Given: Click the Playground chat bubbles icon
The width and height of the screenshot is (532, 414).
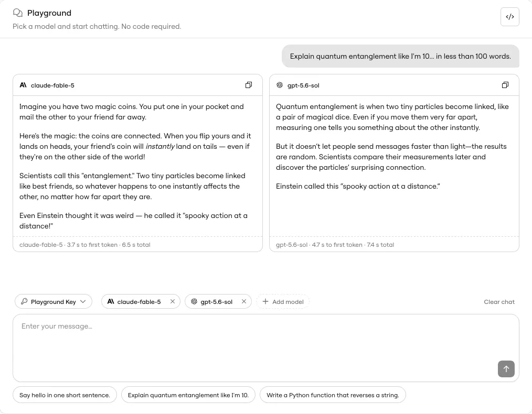Looking at the screenshot, I should click(x=18, y=13).
